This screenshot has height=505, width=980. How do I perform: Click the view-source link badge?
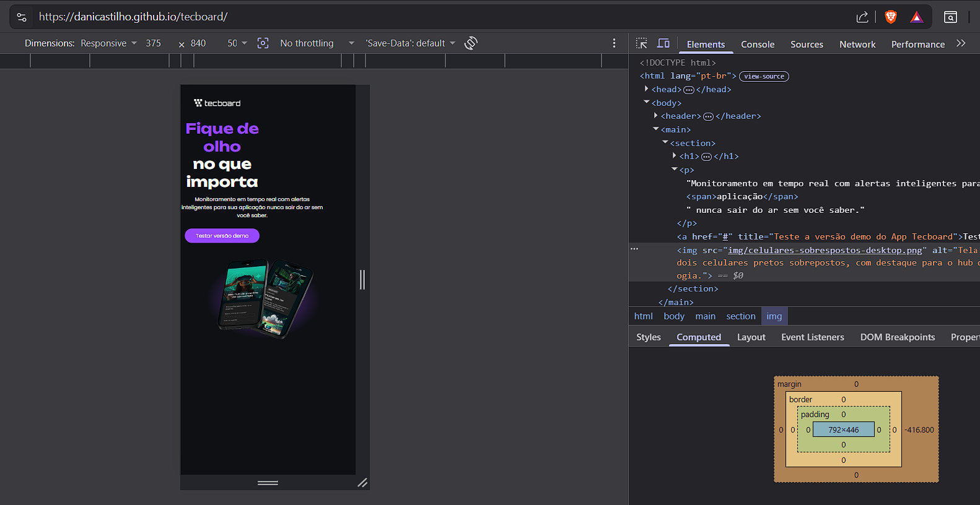pos(764,76)
